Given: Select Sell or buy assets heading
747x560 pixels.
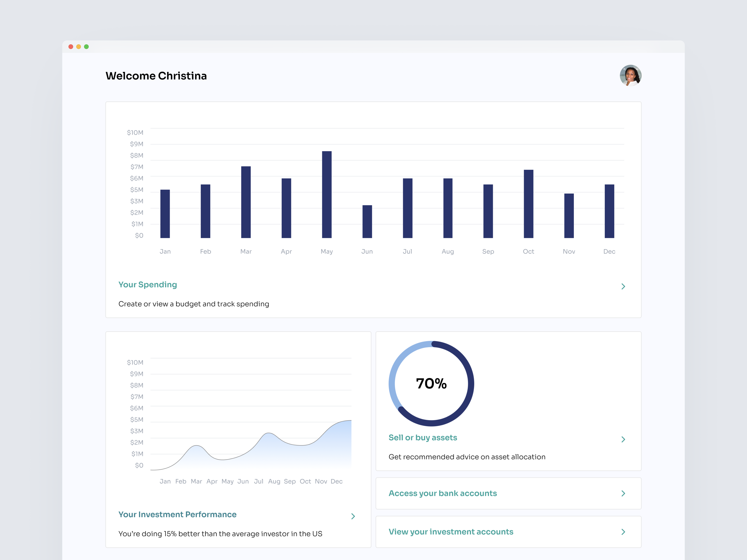Looking at the screenshot, I should (x=423, y=437).
